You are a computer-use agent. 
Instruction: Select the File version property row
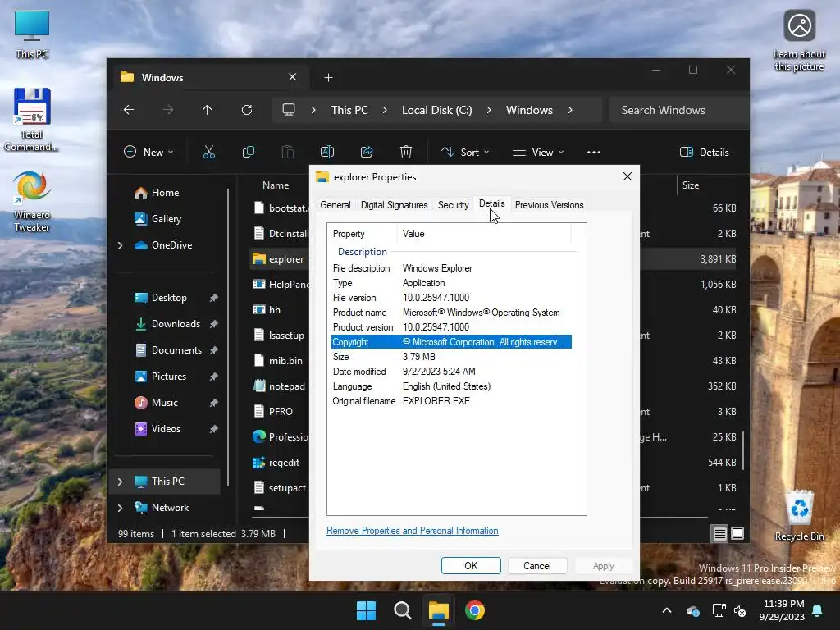tap(451, 298)
